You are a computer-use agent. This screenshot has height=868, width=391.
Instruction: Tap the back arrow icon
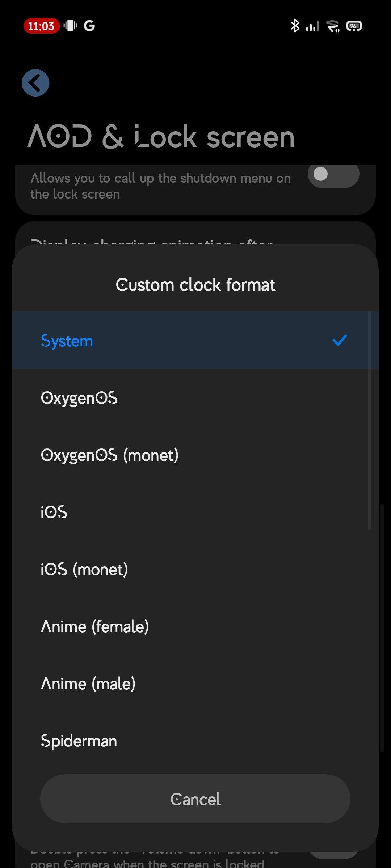(35, 83)
